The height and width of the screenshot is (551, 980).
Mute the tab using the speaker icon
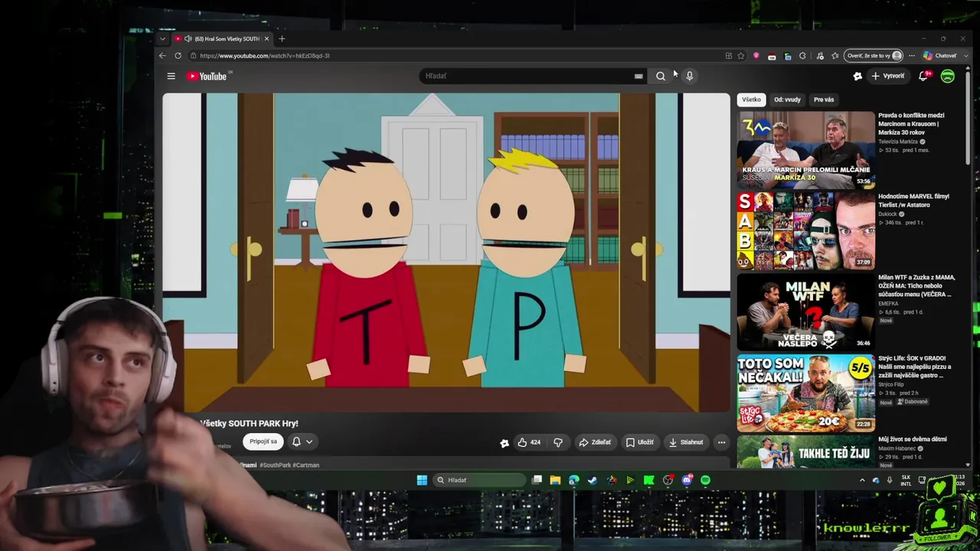click(x=188, y=38)
